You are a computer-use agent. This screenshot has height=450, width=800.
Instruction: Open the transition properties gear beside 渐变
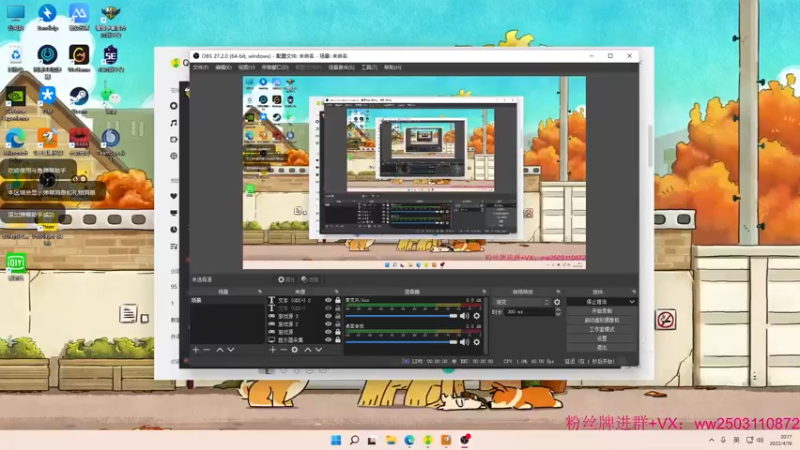click(x=557, y=302)
